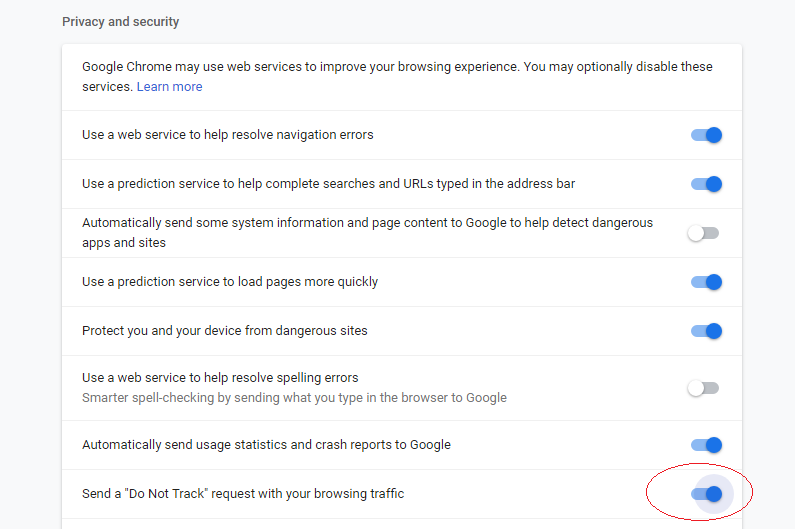Click "Protect you and your device from dangerous sites" text

tap(225, 331)
